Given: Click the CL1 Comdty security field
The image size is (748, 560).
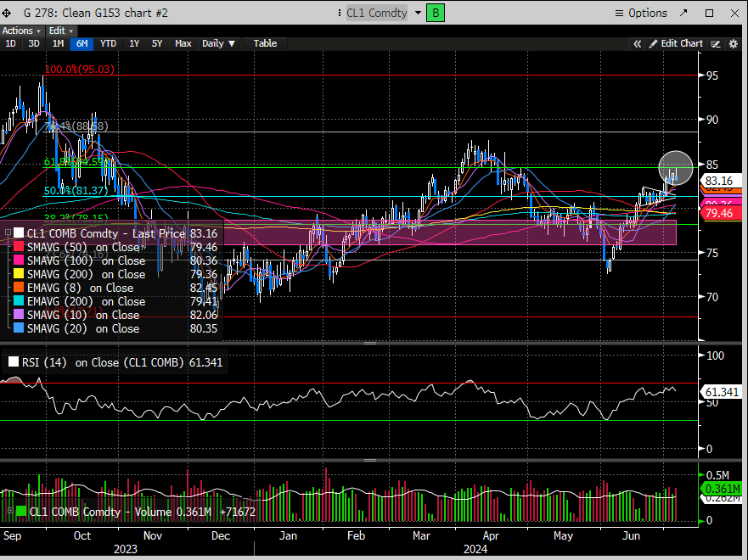Looking at the screenshot, I should 377,13.
